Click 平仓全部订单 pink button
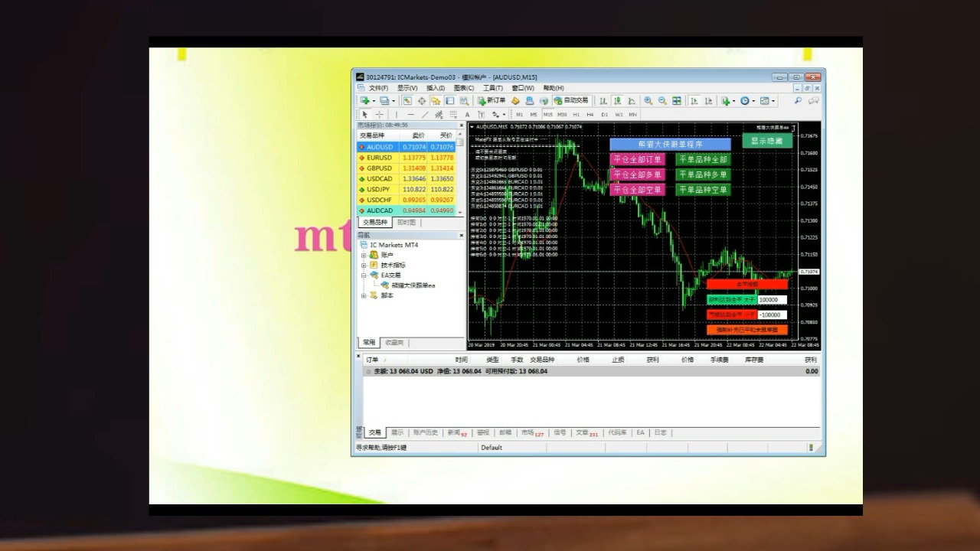 click(x=638, y=159)
